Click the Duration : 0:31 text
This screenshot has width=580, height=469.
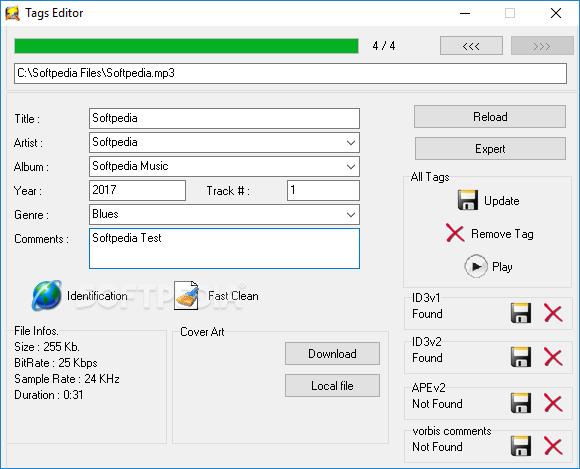click(49, 395)
